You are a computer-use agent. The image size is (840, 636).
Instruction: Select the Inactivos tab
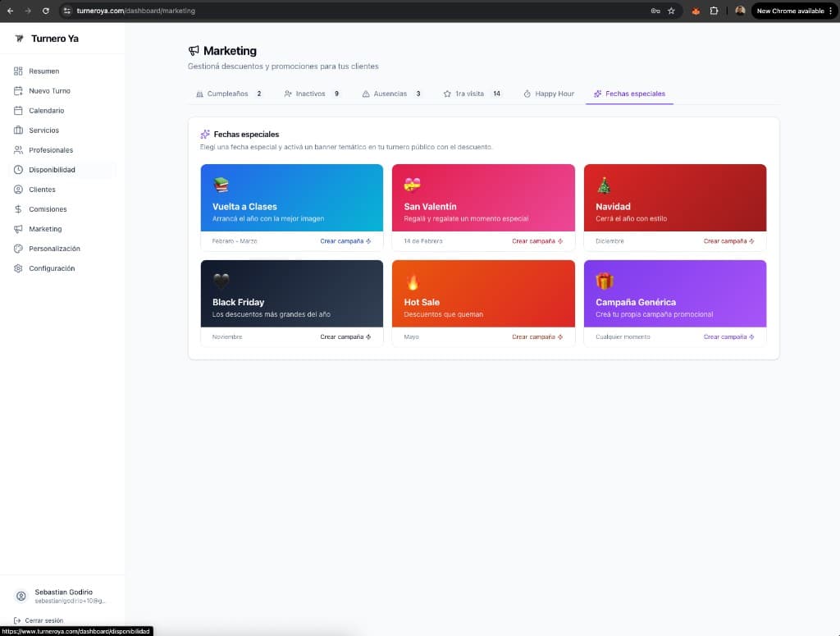[x=311, y=94]
